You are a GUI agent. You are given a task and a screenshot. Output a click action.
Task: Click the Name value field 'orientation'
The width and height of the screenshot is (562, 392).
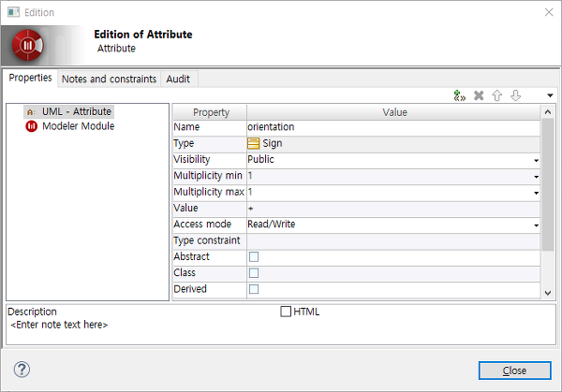click(393, 127)
